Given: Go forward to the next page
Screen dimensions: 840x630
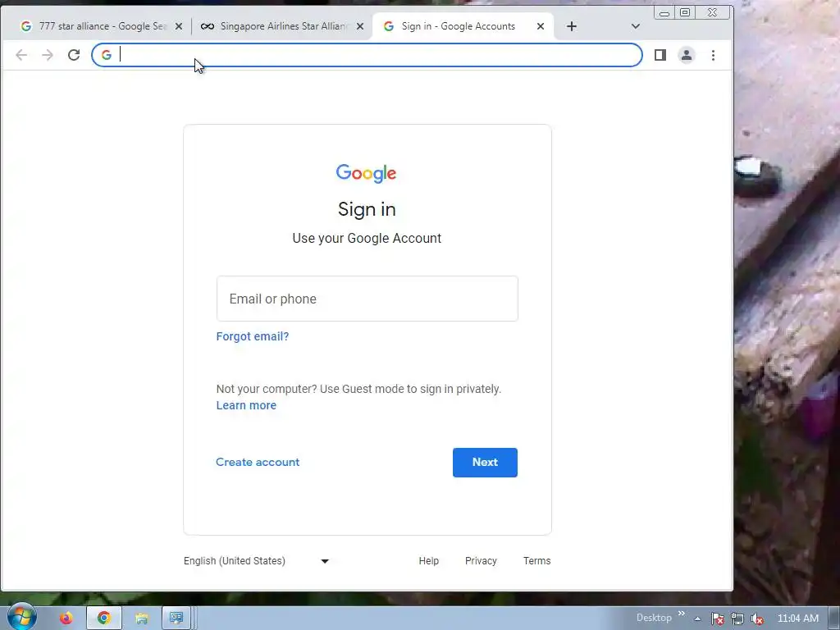Looking at the screenshot, I should (48, 55).
